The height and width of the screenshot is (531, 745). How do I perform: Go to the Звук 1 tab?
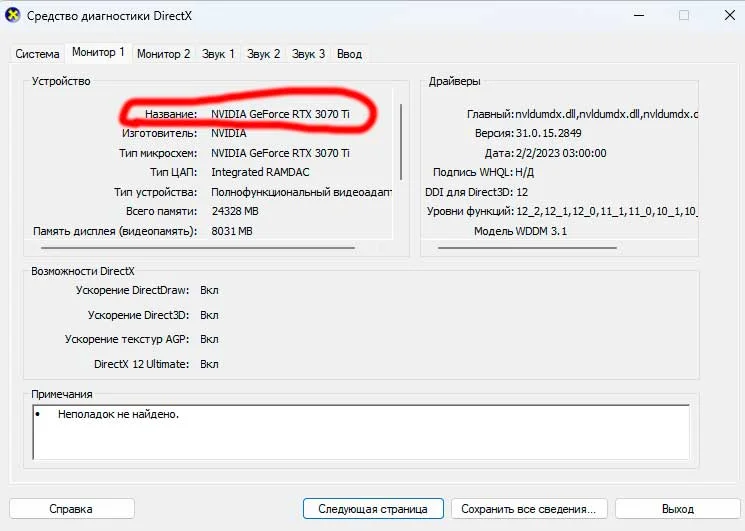(218, 54)
